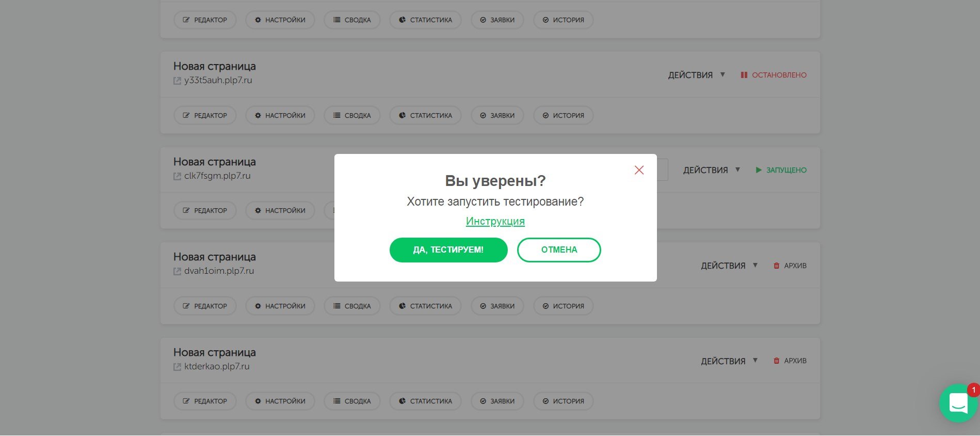980x436 pixels.
Task: Open the 'Инструкция' link
Action: click(495, 221)
